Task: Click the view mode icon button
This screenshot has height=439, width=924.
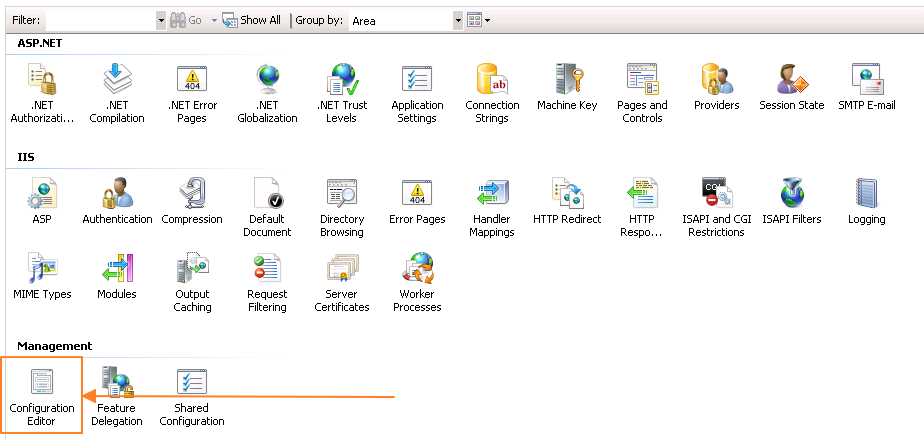Action: click(x=474, y=21)
